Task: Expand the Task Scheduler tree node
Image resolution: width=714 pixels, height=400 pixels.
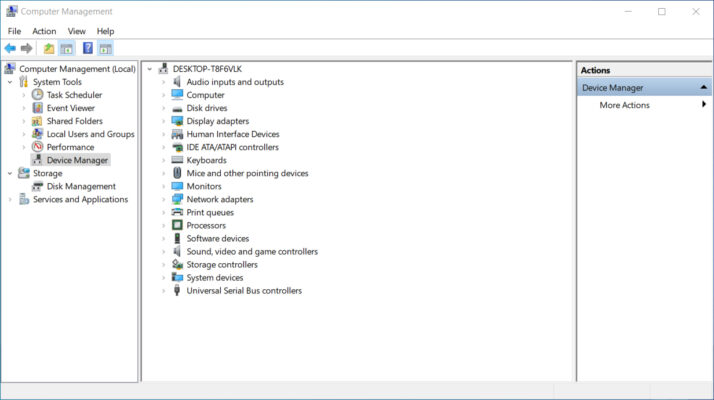Action: pyautogui.click(x=24, y=95)
